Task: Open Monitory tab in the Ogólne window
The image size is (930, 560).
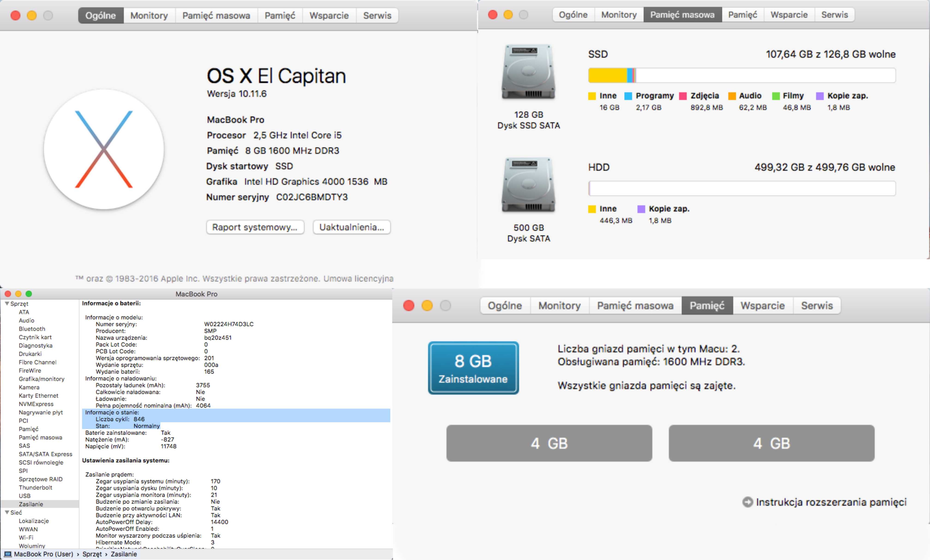Action: (x=149, y=15)
